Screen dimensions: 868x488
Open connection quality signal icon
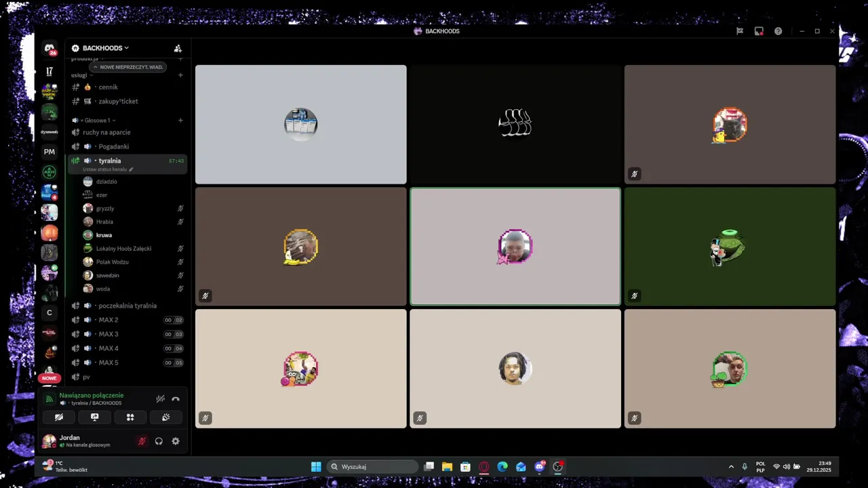(x=49, y=399)
